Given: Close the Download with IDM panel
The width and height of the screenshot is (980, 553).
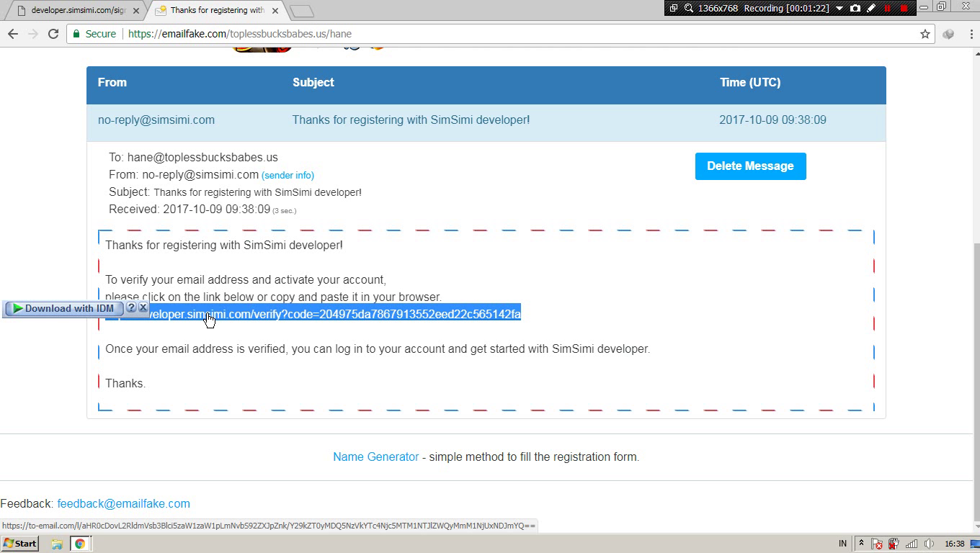Looking at the screenshot, I should click(143, 307).
